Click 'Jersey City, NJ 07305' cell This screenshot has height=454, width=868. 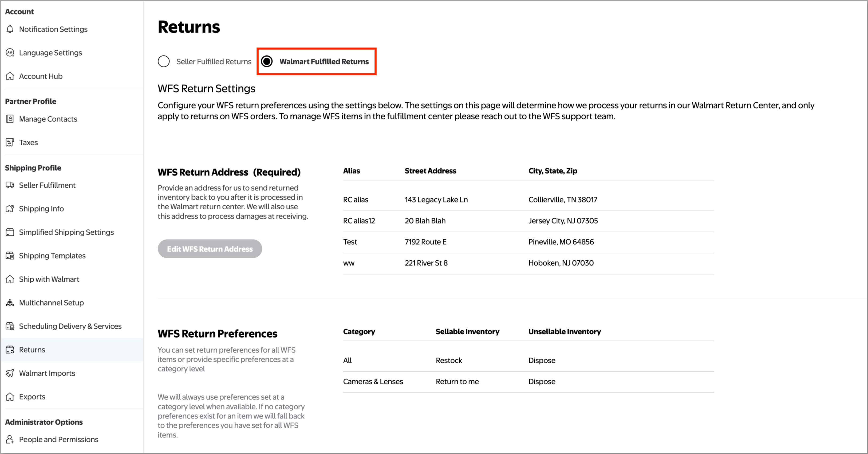click(x=563, y=221)
